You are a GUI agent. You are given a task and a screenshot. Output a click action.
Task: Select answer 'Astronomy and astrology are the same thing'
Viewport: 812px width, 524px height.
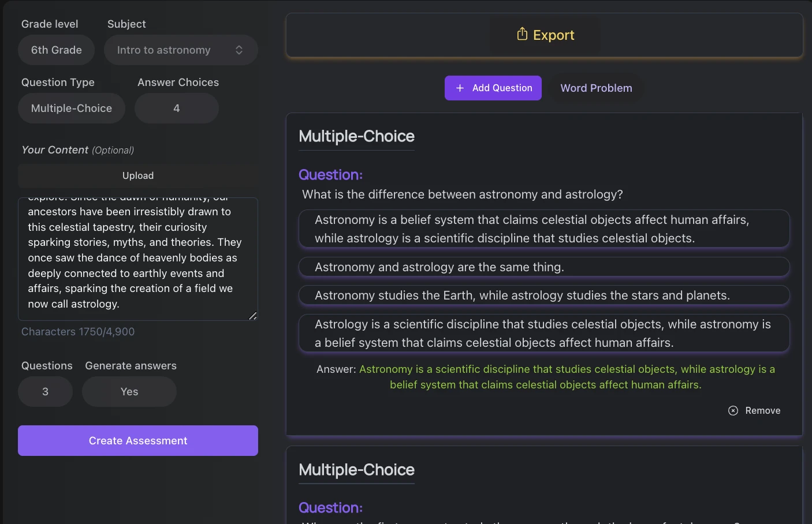pyautogui.click(x=544, y=267)
